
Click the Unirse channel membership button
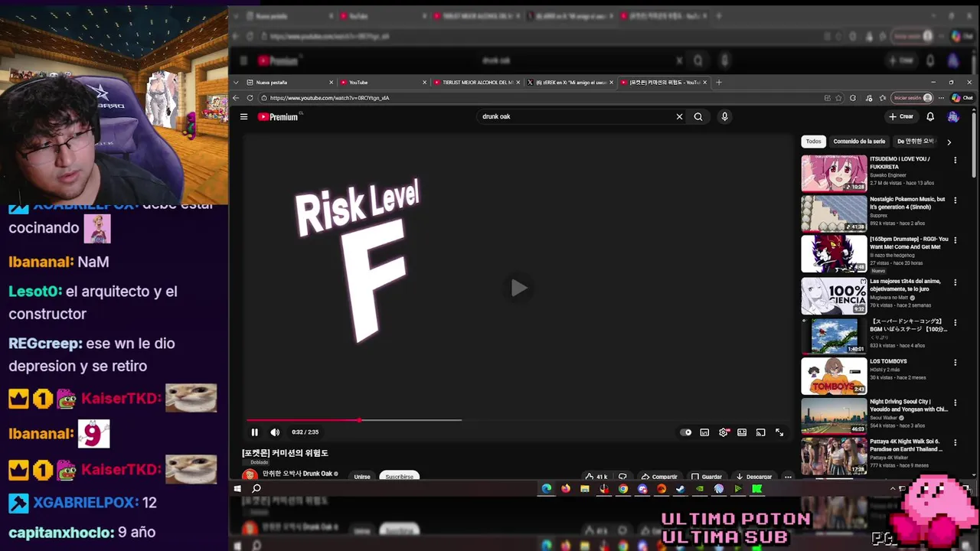click(x=362, y=476)
